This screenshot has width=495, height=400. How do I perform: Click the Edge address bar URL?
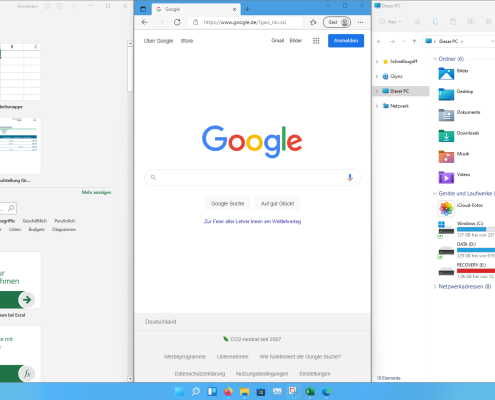[x=245, y=22]
